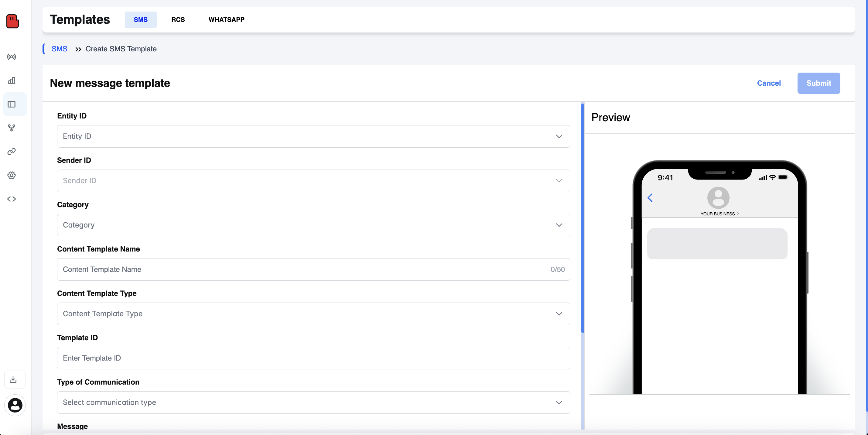Click the 0/50 character counter
868x435 pixels.
[558, 269]
